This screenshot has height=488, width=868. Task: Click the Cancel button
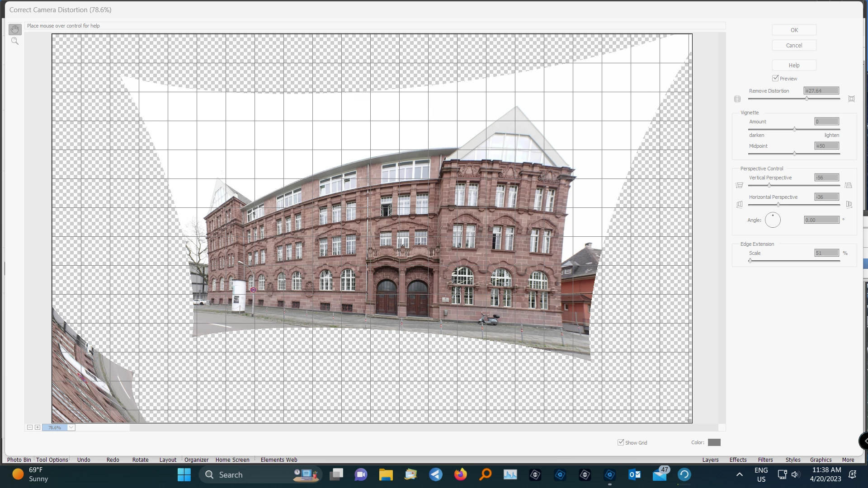pos(794,46)
